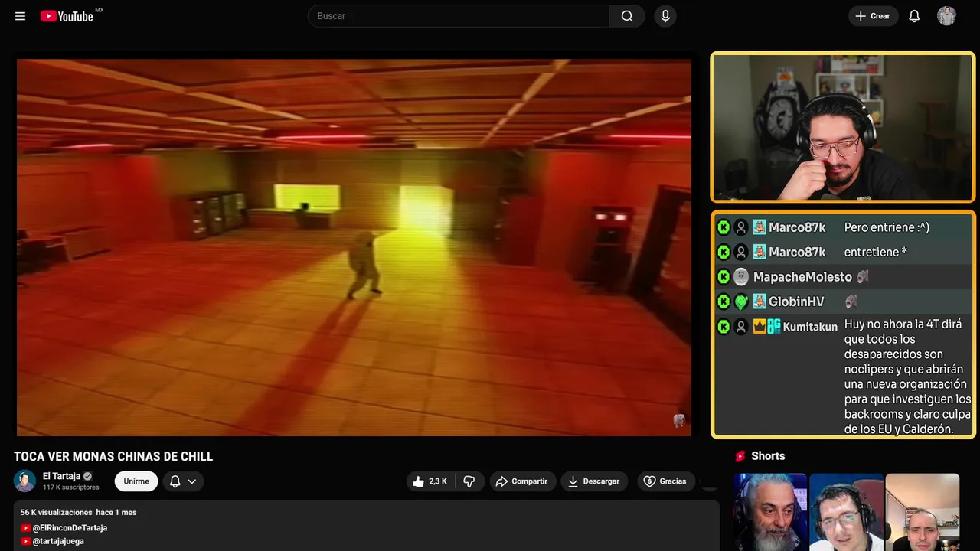Viewport: 980px width, 551px height.
Task: Click the Shorts section heading
Action: tap(768, 456)
